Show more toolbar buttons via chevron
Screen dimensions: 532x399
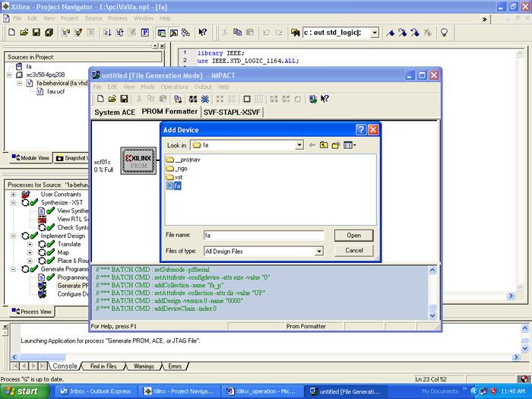(x=485, y=19)
